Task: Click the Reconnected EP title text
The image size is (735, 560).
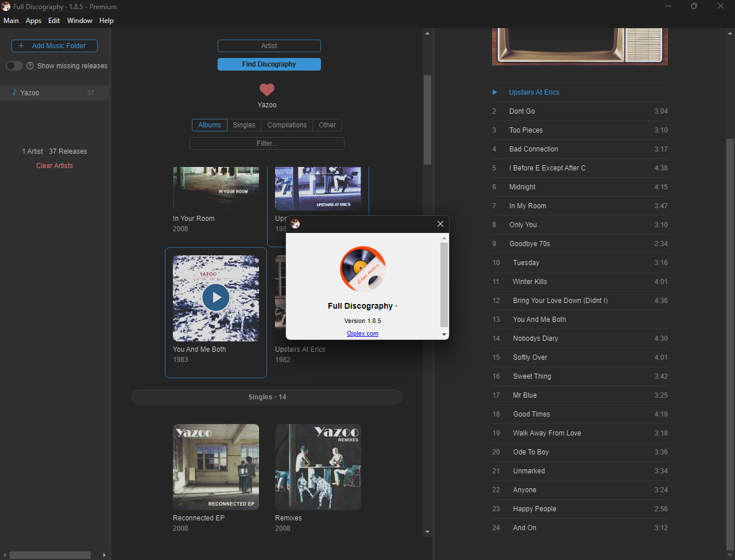Action: 199,518
